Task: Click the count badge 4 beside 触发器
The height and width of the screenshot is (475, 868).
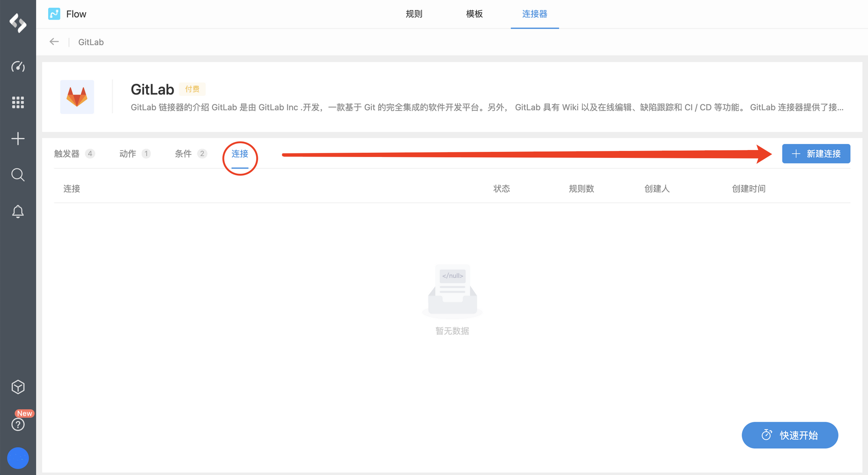Action: pos(90,154)
